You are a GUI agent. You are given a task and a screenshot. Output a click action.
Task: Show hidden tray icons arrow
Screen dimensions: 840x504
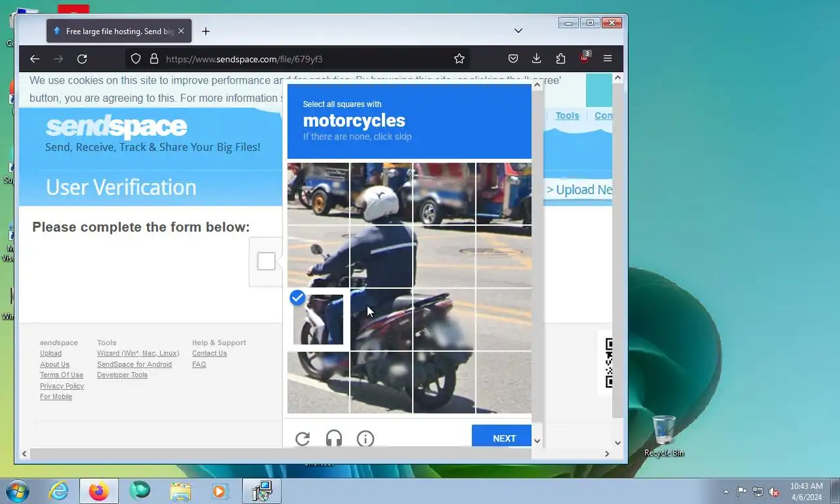point(726,492)
